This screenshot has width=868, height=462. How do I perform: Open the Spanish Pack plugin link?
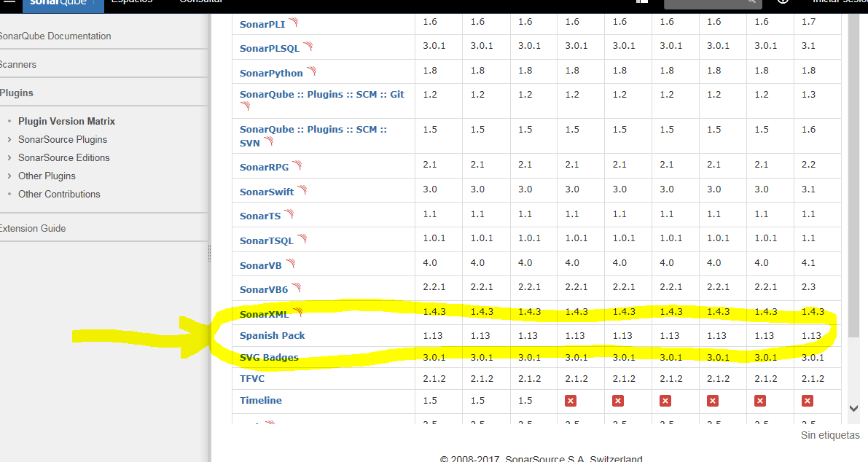pos(272,335)
